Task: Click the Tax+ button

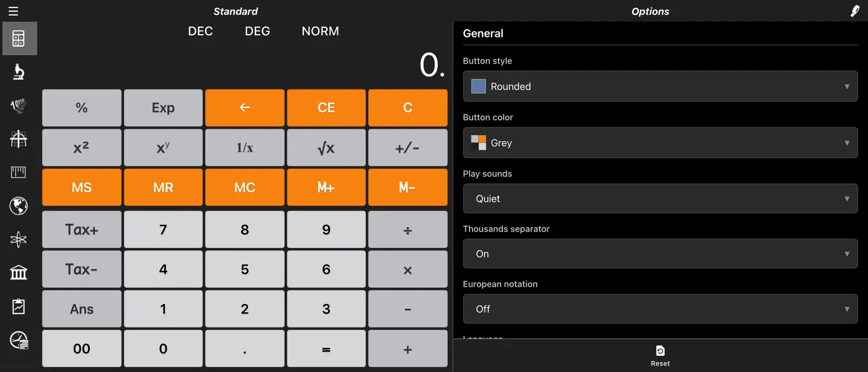Action: click(x=82, y=230)
